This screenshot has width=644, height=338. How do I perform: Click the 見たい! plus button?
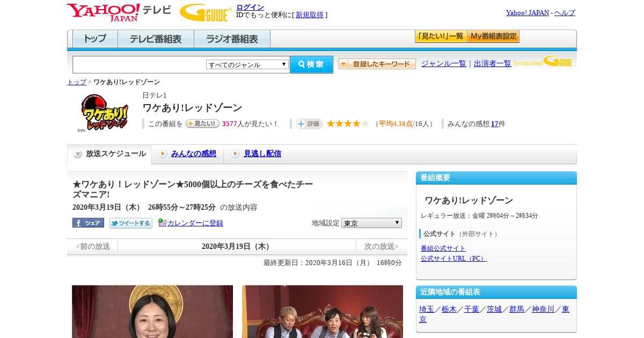click(202, 123)
